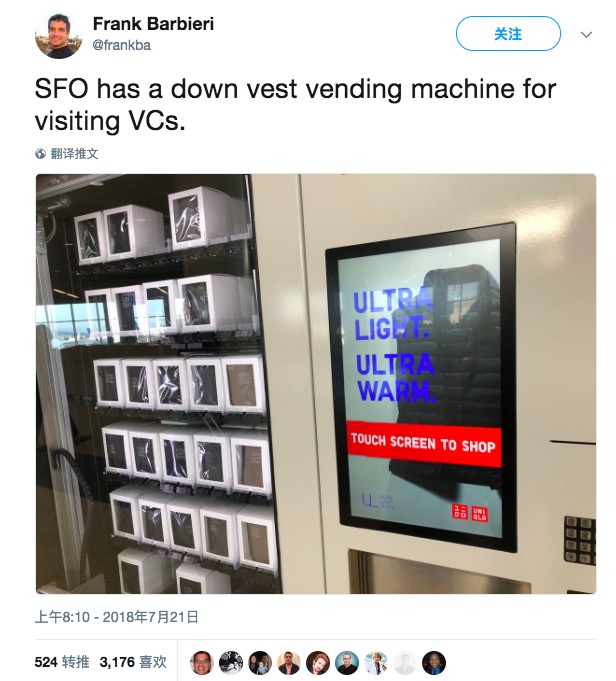Viewport: 616px width, 681px height.
Task: Translate the tweet via 翻译推文
Action: coord(74,153)
